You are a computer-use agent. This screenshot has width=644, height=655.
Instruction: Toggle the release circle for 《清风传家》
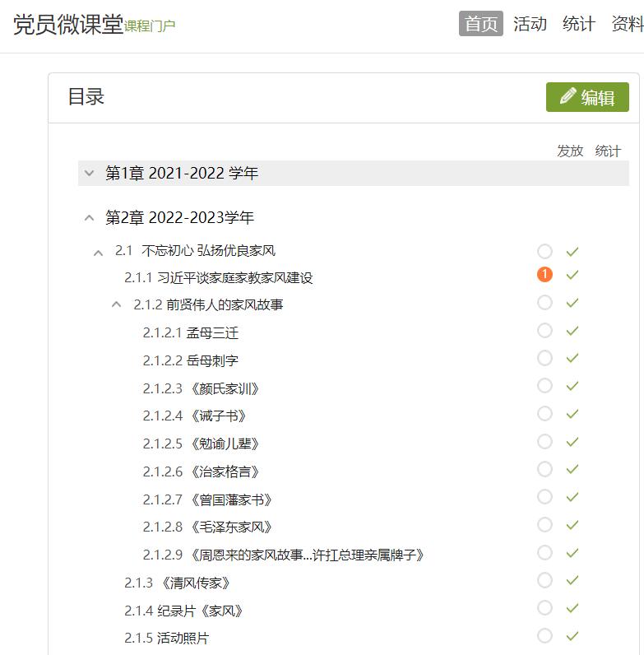tap(544, 580)
